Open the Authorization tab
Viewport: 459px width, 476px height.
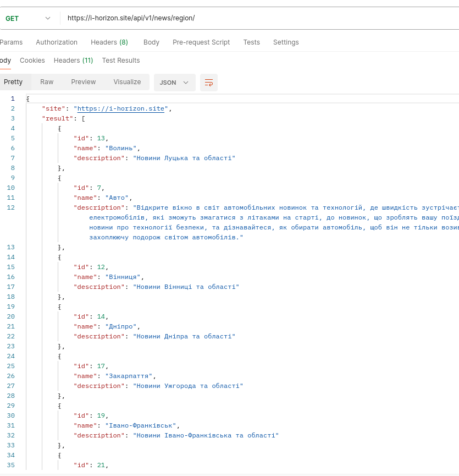[57, 42]
